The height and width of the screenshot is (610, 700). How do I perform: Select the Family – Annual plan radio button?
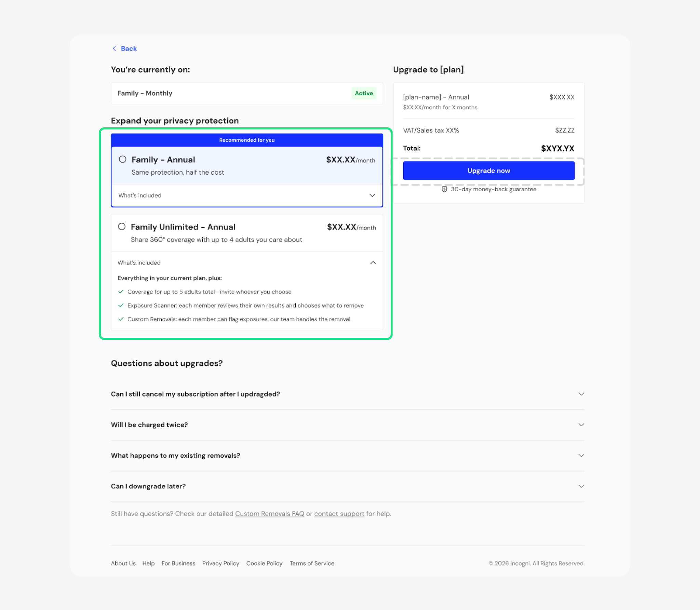(122, 159)
